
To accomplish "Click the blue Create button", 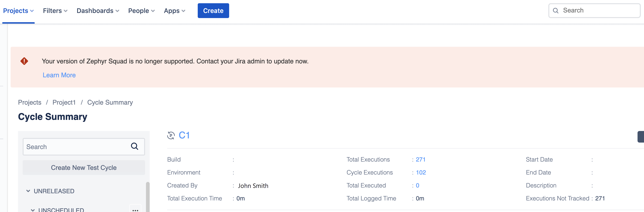I will coord(213,11).
